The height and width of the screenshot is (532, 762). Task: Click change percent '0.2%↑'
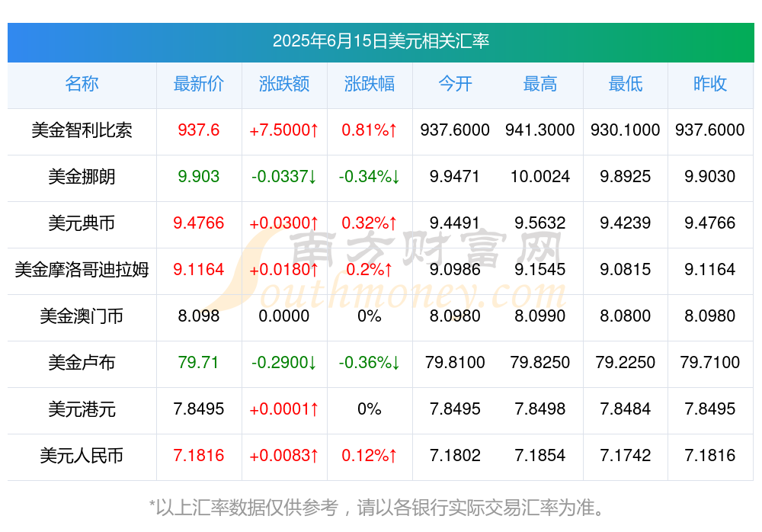click(370, 269)
